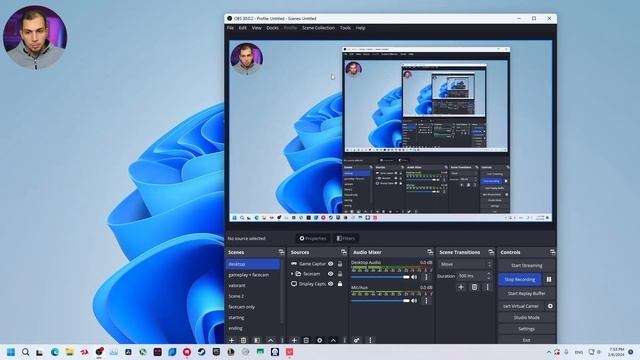
Task: Open transition properties three-dot menu
Action: (487, 287)
